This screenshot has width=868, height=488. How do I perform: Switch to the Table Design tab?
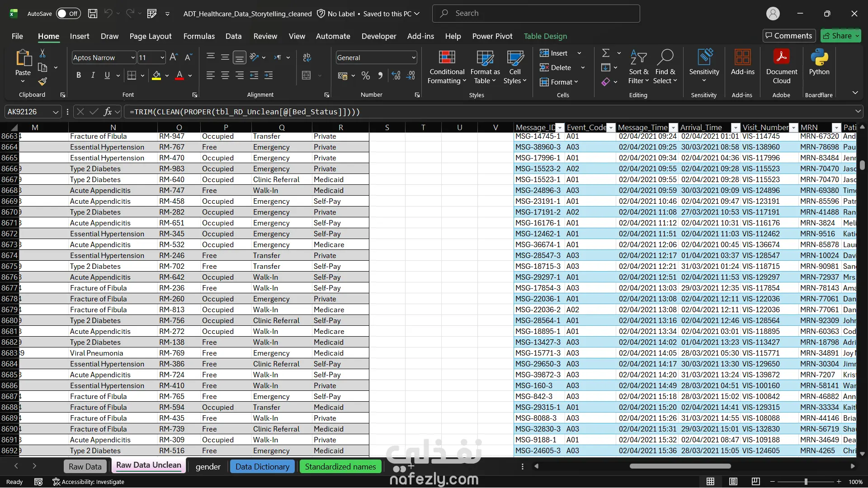point(545,36)
